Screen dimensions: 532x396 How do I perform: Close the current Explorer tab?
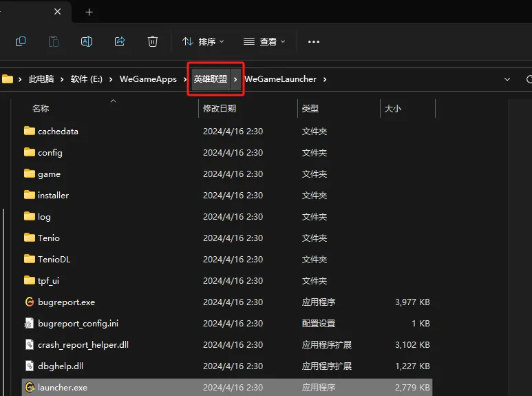pos(58,12)
